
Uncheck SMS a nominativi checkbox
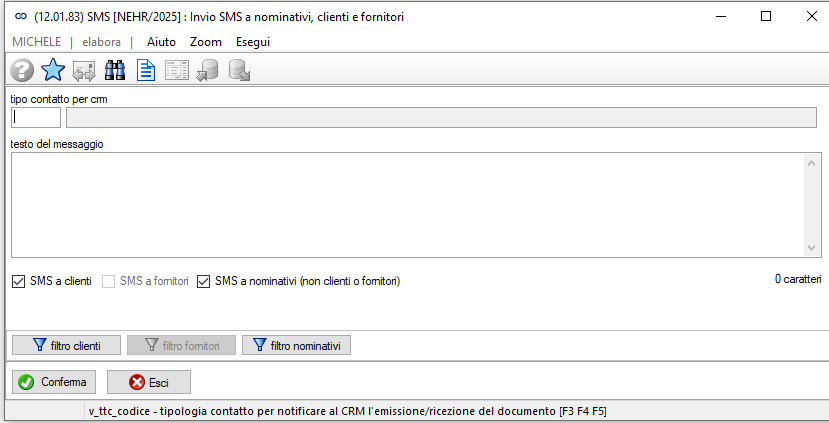tap(204, 281)
